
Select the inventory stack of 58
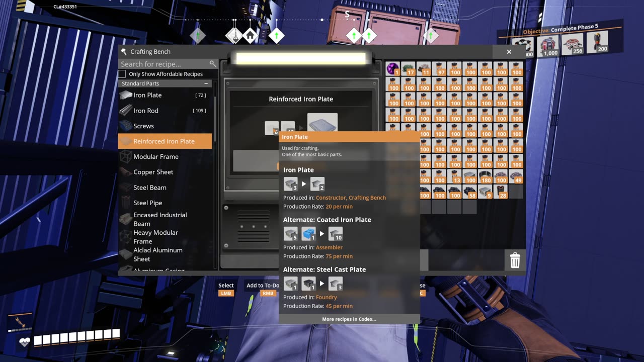click(470, 192)
